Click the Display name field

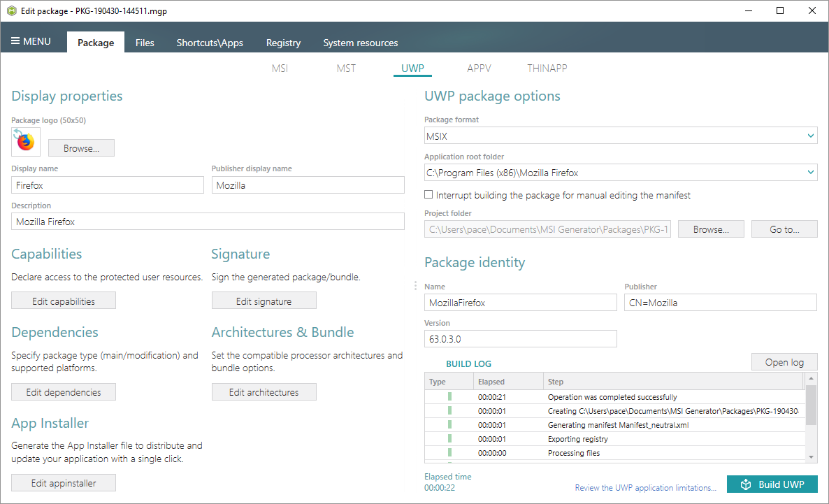click(108, 185)
